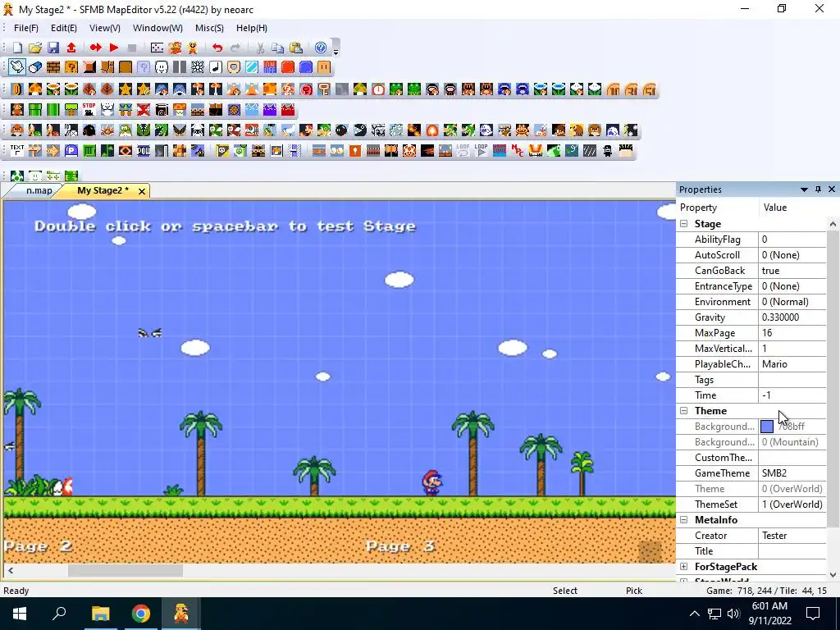Click the New file icon
Screen dimensions: 840x630
[x=17, y=48]
